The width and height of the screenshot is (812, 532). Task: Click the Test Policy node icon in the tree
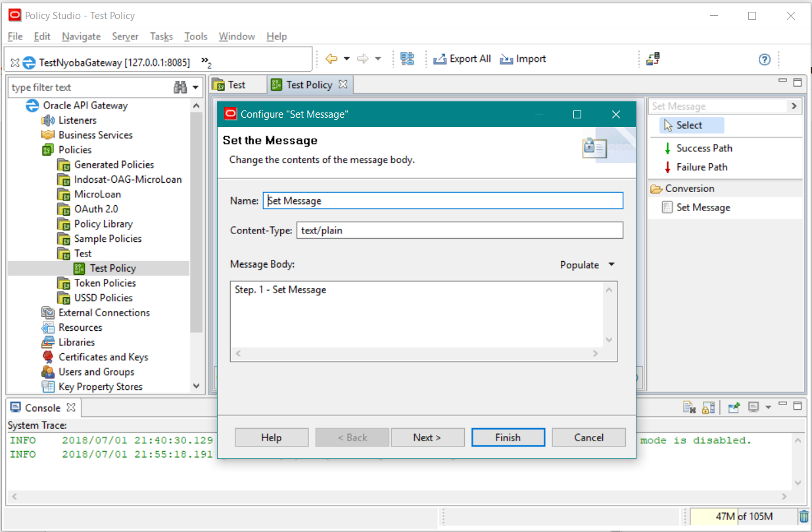click(80, 268)
